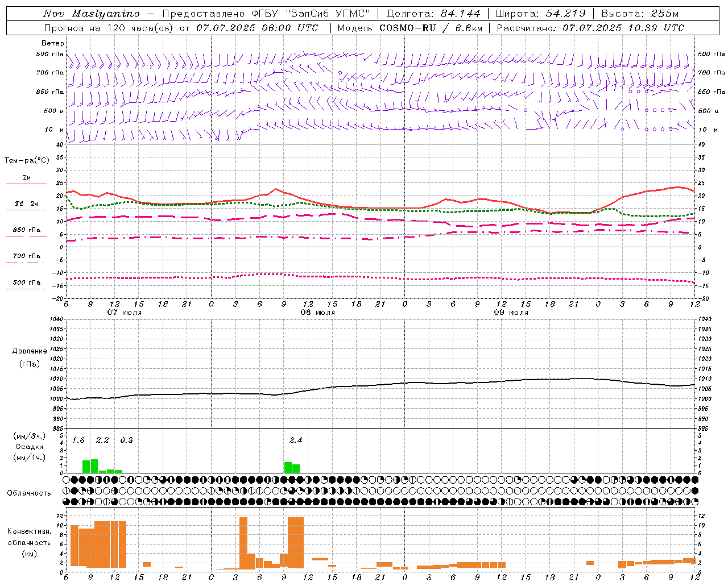This screenshot has height=582, width=728.
Task: Click the 'Давление' pressure panel label
Action: click(30, 351)
